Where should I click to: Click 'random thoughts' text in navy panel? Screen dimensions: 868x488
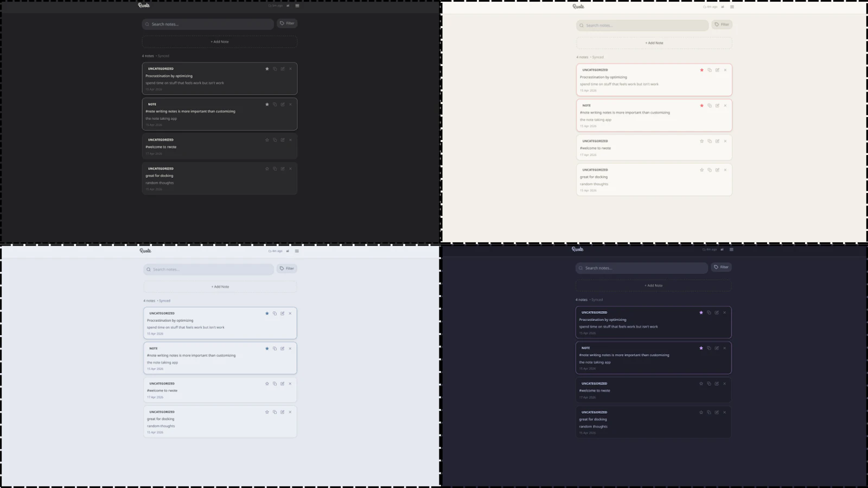coord(593,426)
